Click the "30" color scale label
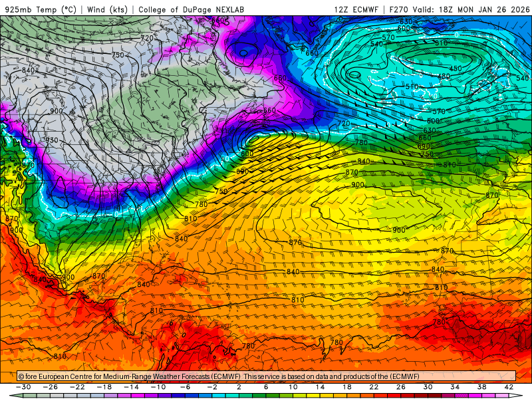This screenshot has height=399, width=532. [428, 387]
